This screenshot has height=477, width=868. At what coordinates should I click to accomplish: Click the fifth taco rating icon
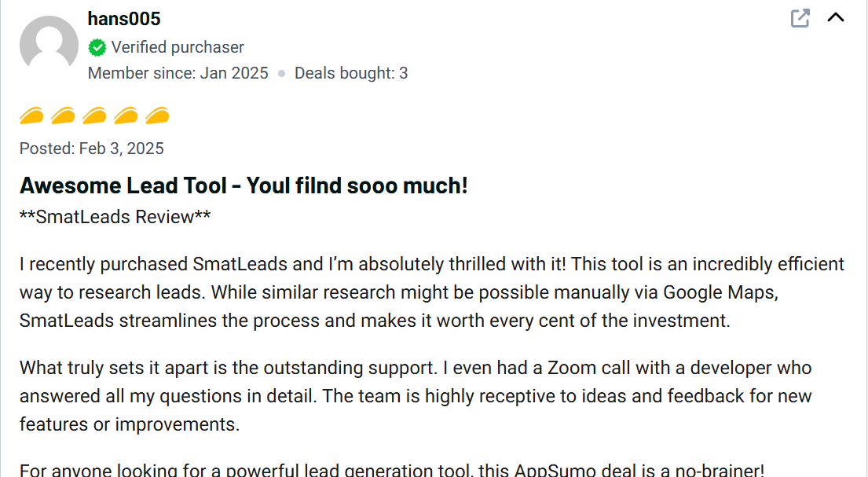pos(157,116)
